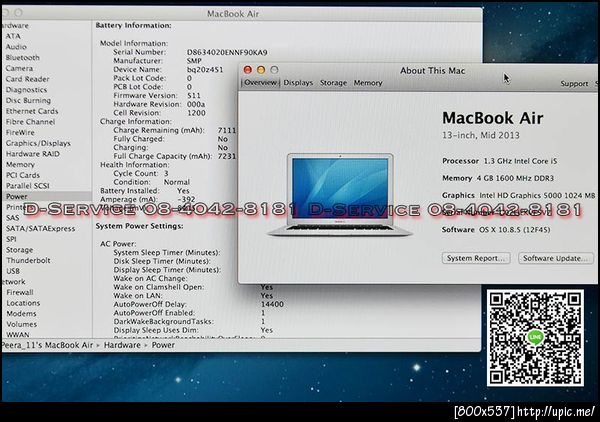Select Disc Burning in the sidebar
The width and height of the screenshot is (600, 422).
28,100
